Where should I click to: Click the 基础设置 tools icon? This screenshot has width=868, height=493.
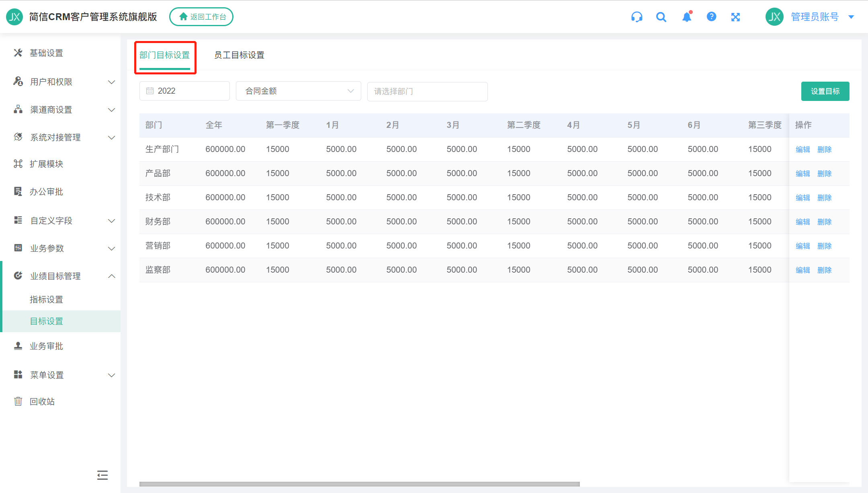(18, 53)
